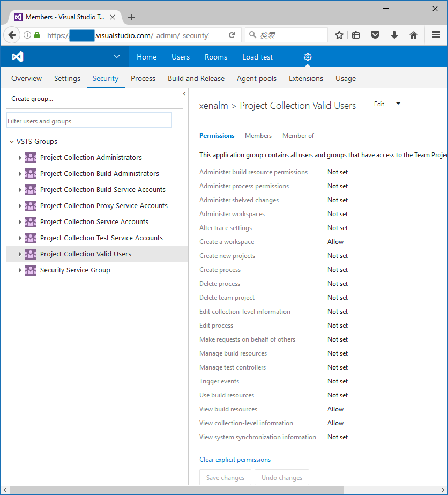Reload the page with the refresh icon
This screenshot has height=495, width=448.
point(232,35)
